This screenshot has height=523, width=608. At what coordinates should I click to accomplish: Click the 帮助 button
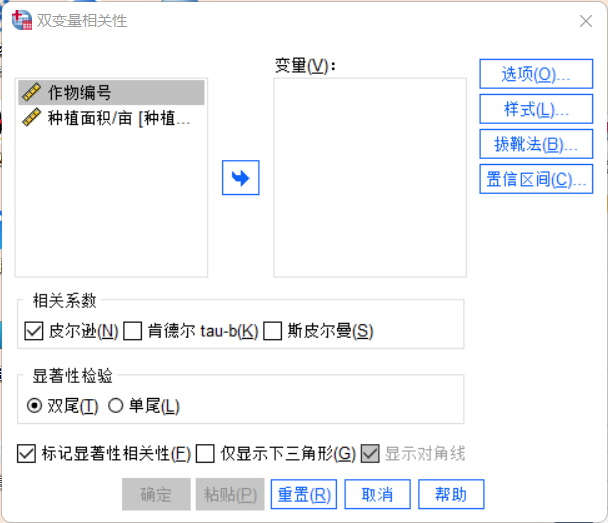[x=451, y=494]
